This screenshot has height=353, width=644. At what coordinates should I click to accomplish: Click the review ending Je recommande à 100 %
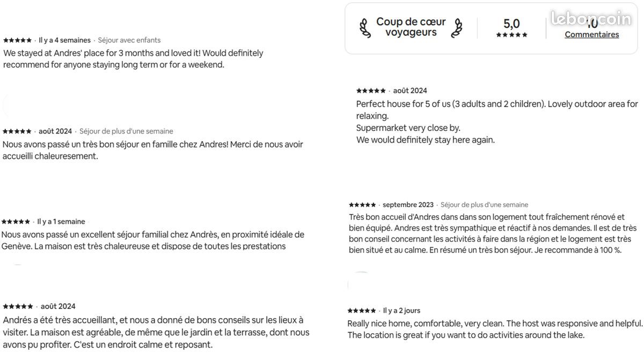pyautogui.click(x=492, y=233)
